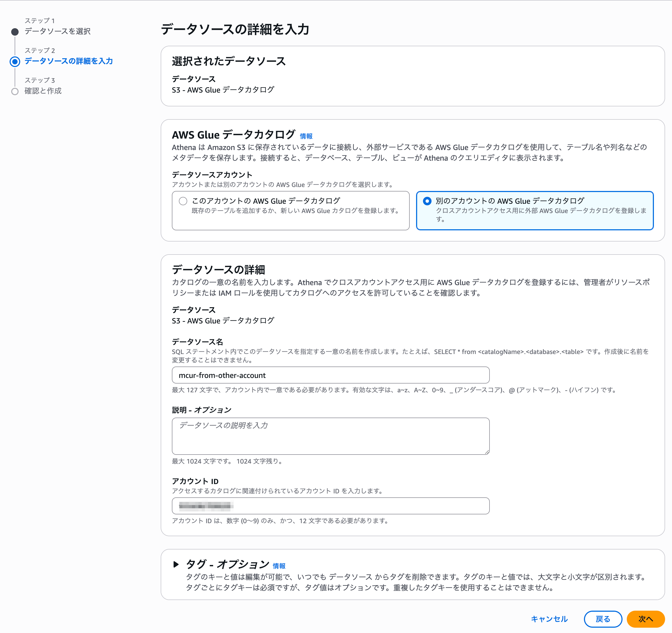Click the section heading データソースの詳細
This screenshot has height=633, width=672.
click(218, 270)
